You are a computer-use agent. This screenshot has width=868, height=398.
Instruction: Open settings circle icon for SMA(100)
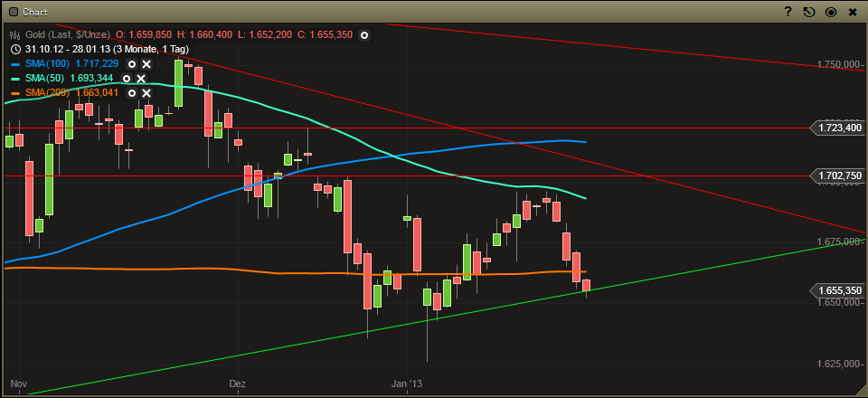(132, 63)
